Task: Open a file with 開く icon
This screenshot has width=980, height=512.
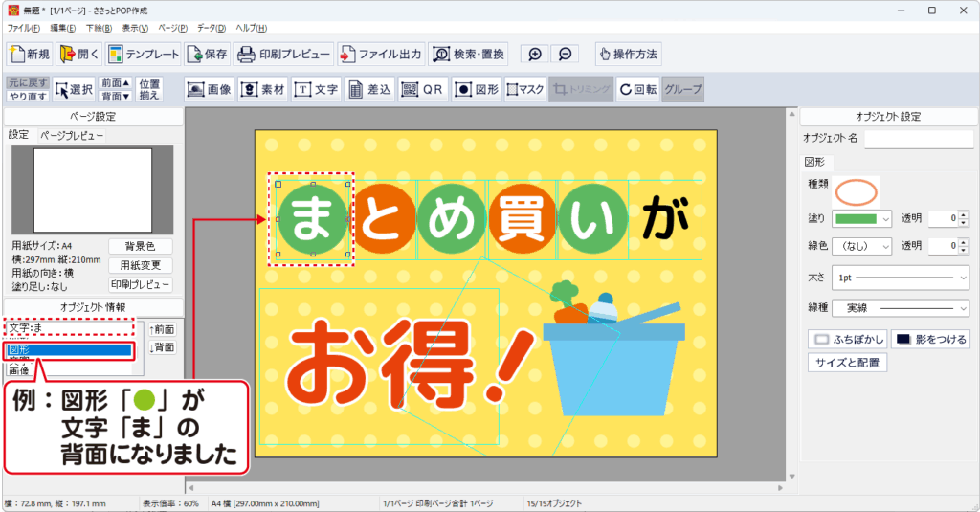Action: click(x=78, y=54)
